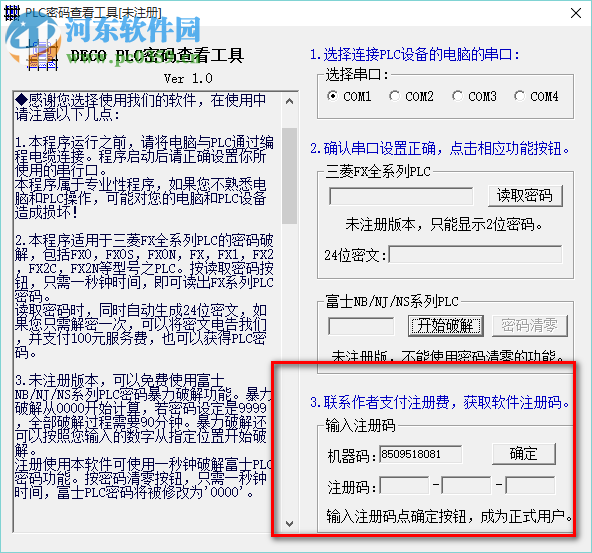
Task: Click the '输入注册码点确定按钮' hint text
Action: tap(449, 516)
